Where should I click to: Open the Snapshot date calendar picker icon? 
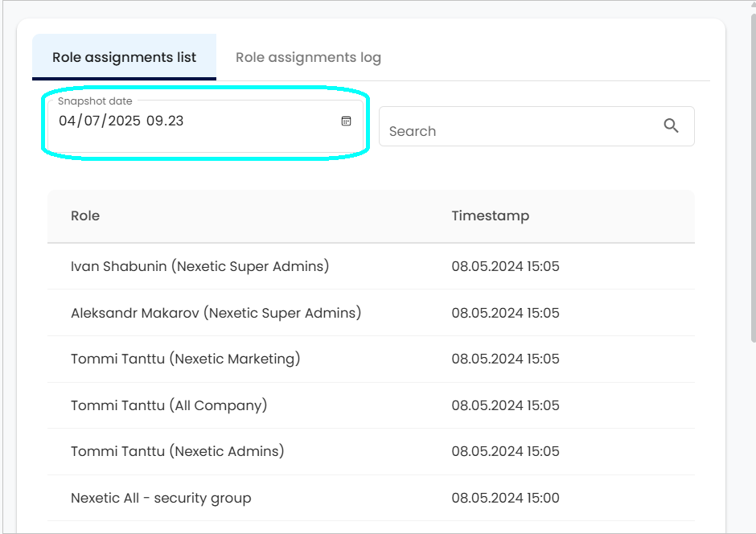pyautogui.click(x=346, y=121)
